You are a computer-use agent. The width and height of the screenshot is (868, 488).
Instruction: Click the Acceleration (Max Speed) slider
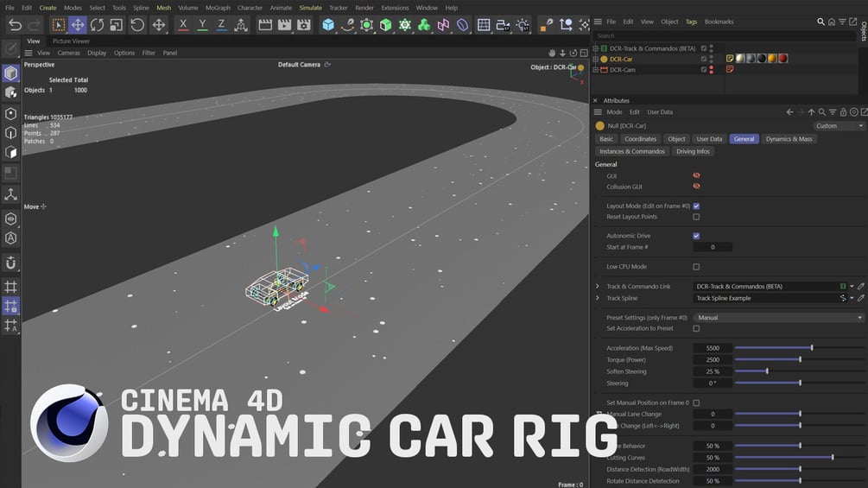click(x=799, y=348)
